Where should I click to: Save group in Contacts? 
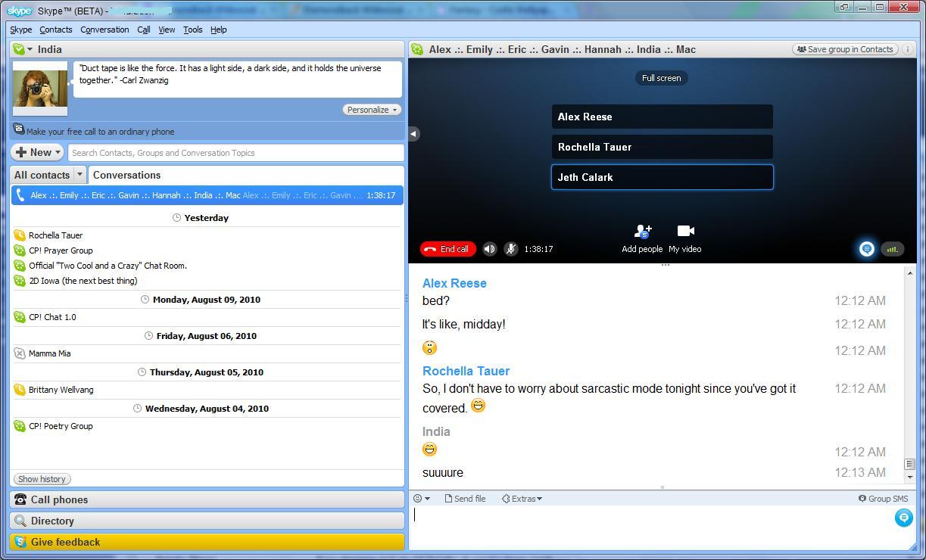pyautogui.click(x=845, y=49)
